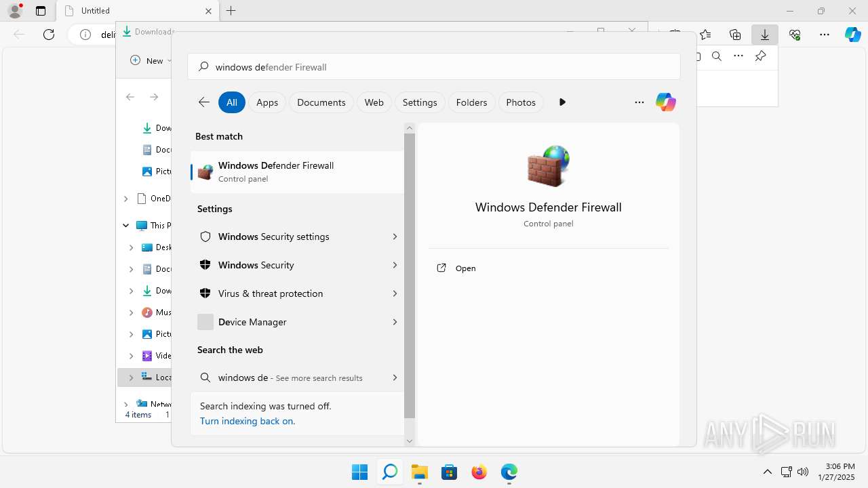Click the Open action icon
Screen dimensions: 868x488
click(441, 268)
